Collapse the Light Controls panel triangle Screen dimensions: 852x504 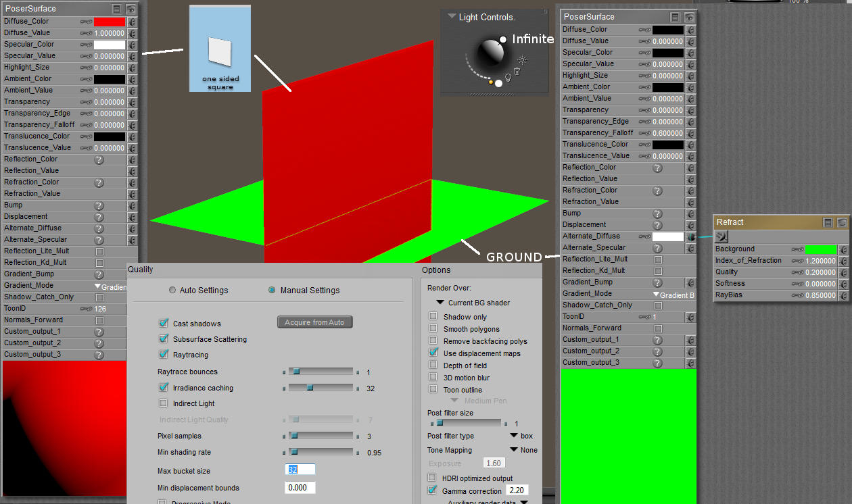pyautogui.click(x=452, y=16)
